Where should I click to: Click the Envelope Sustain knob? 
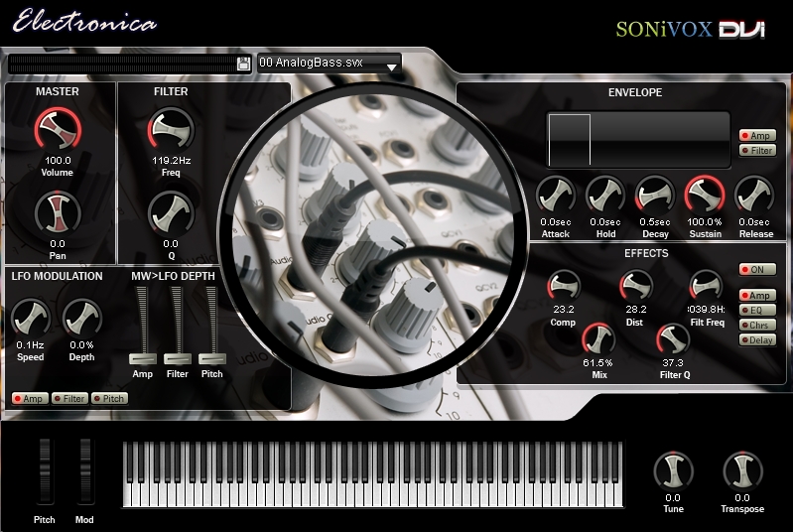(x=705, y=196)
